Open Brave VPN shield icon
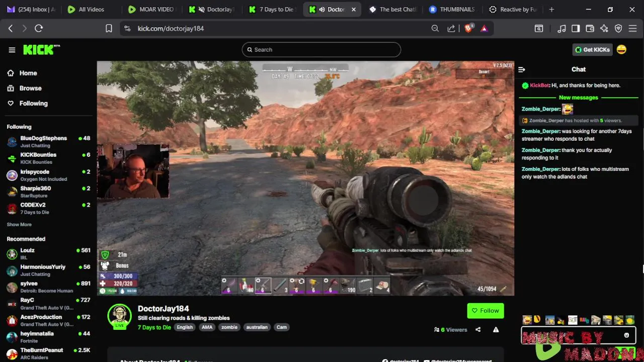Image resolution: width=644 pixels, height=362 pixels. tap(618, 29)
